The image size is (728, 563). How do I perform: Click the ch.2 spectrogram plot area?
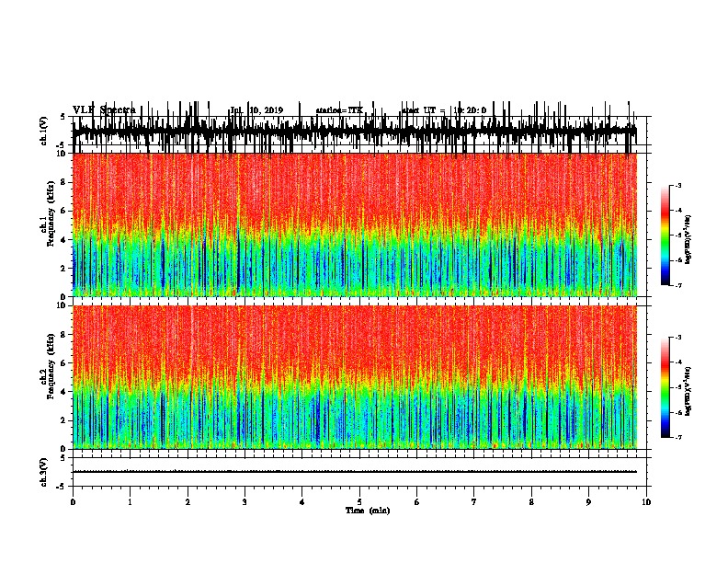[355, 377]
